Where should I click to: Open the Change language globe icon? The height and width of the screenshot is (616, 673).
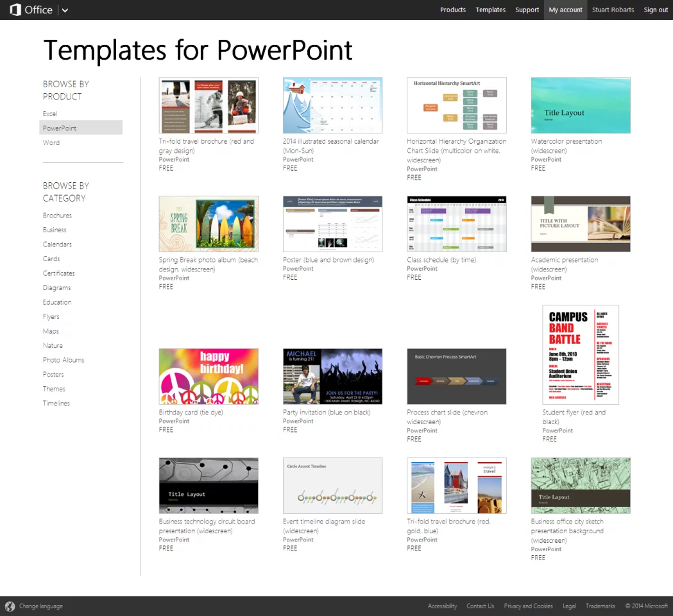pos(9,606)
